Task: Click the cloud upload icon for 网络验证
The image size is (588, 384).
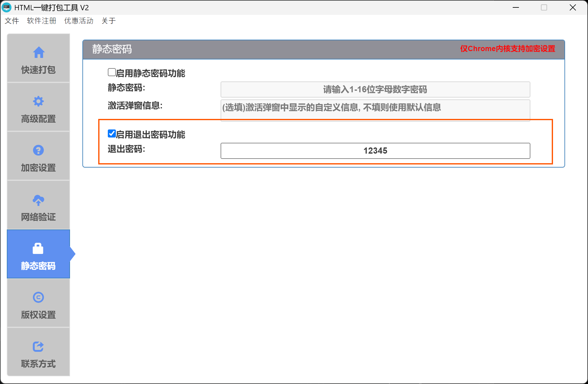Action: tap(38, 200)
